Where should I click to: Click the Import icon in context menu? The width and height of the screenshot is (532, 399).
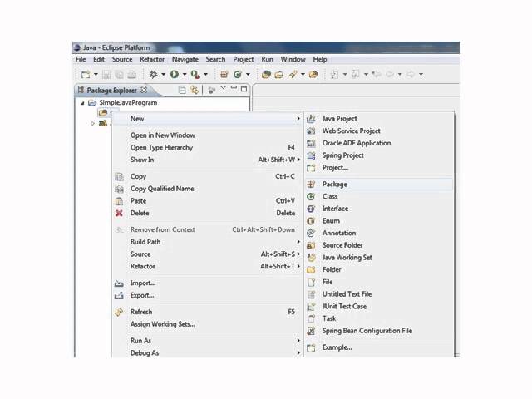119,283
